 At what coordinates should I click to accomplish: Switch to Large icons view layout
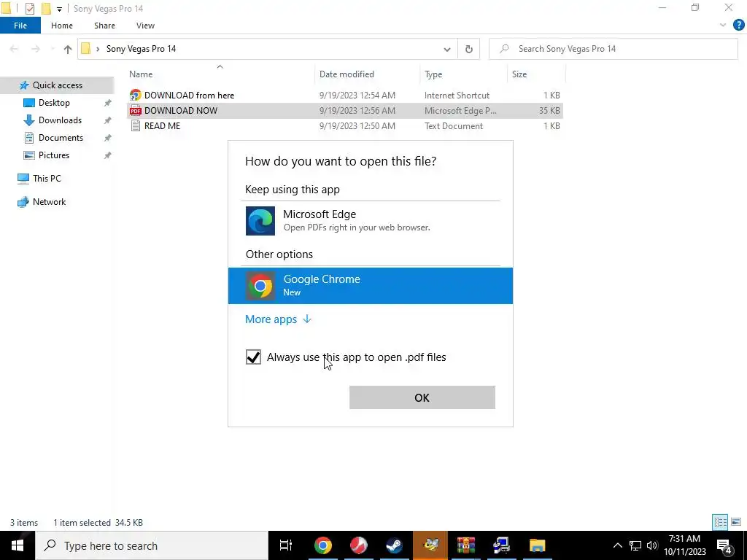[x=737, y=522]
